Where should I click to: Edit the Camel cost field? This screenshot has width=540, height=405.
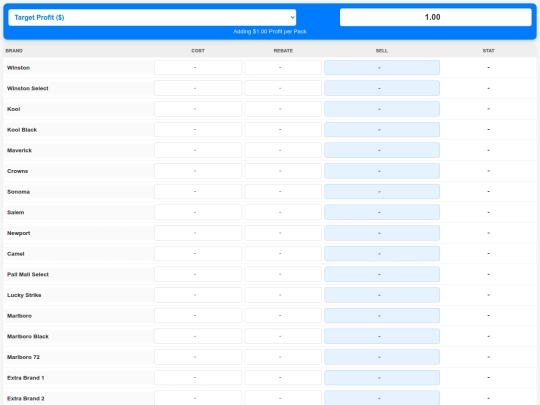coord(198,253)
